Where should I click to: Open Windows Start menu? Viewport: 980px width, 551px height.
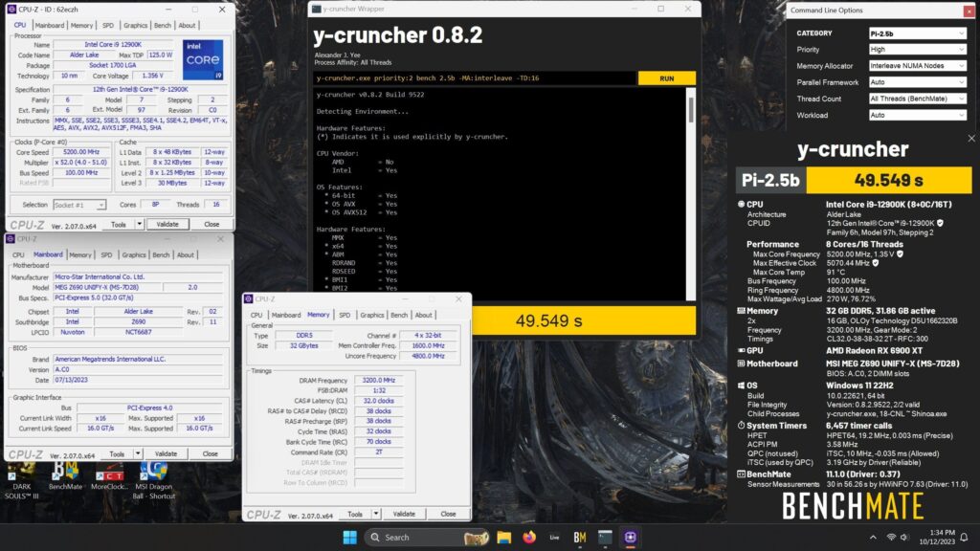coord(350,538)
